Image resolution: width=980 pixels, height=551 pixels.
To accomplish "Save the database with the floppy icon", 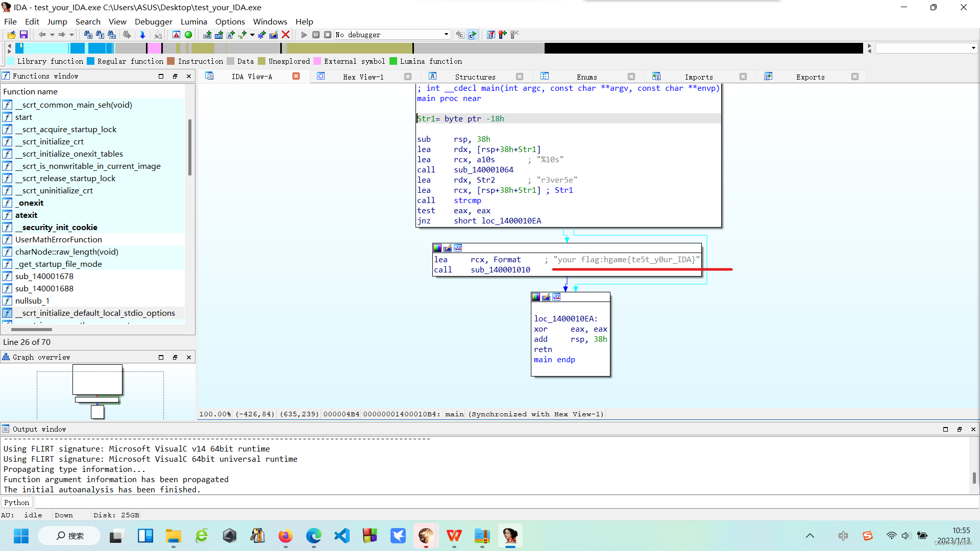I will click(23, 35).
